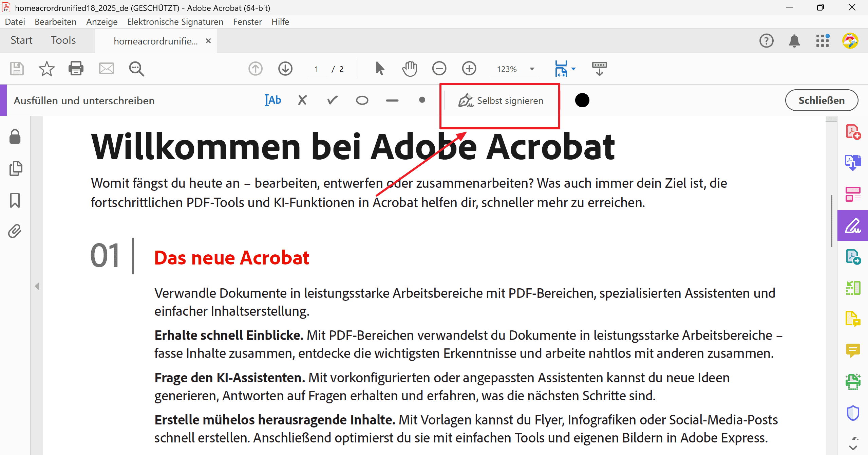Activate the hand pan tool
The width and height of the screenshot is (868, 455).
410,69
